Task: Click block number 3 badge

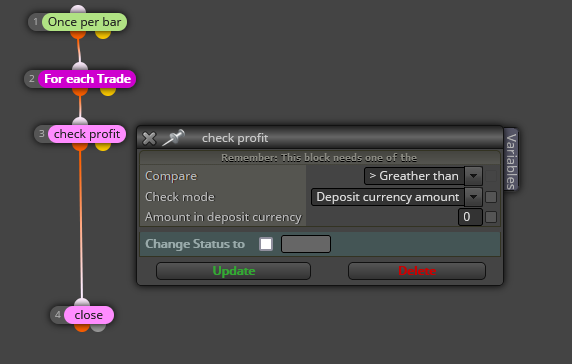Action: pyautogui.click(x=41, y=134)
